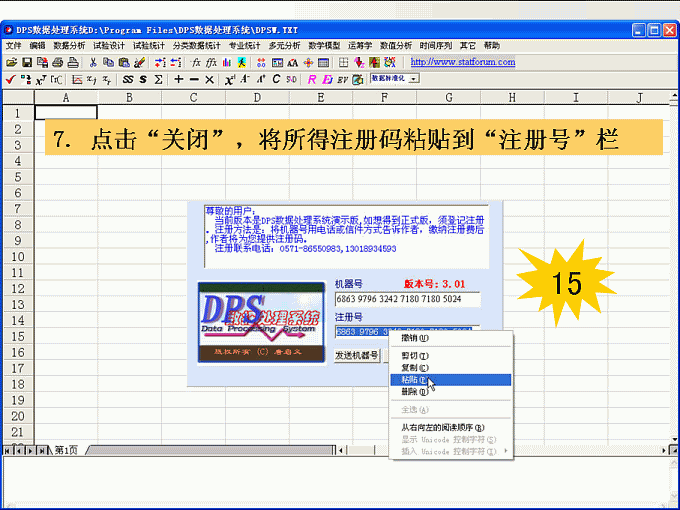The height and width of the screenshot is (510, 680).
Task: Click the scissors Cut icon in toolbar
Action: pyautogui.click(x=94, y=62)
